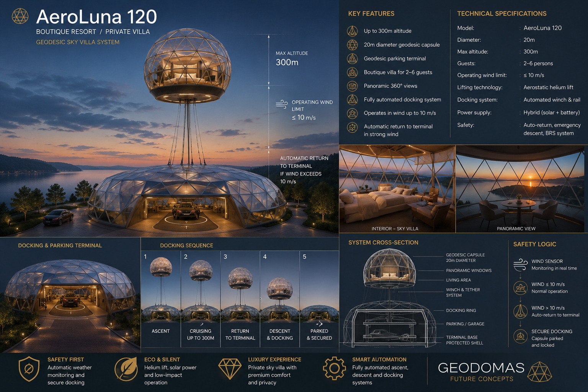Select the 'WINCH & TETHER SYSTEM' cross-section label
This screenshot has width=588, height=392.
pyautogui.click(x=463, y=292)
